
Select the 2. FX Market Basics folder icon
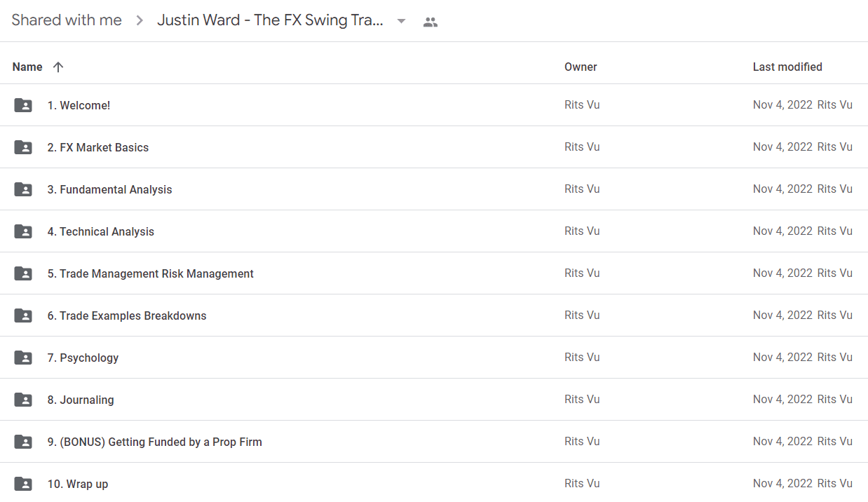[x=23, y=147]
